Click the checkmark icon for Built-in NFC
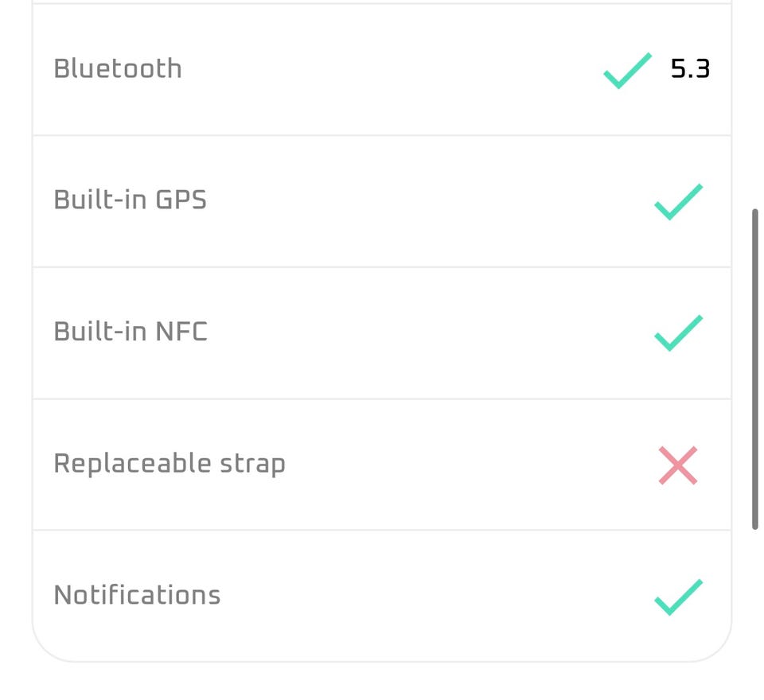This screenshot has width=764, height=700. (x=678, y=332)
